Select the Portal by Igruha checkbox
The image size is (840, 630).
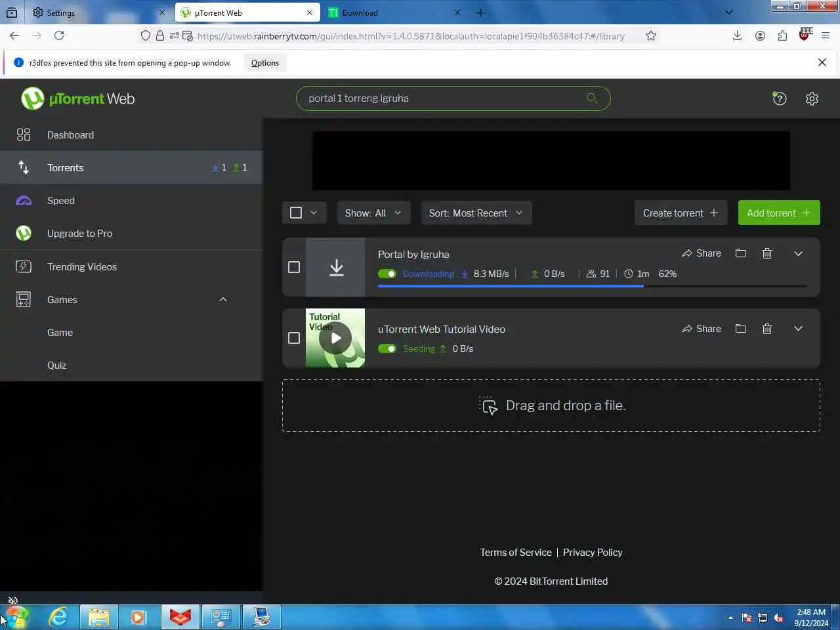pos(294,267)
